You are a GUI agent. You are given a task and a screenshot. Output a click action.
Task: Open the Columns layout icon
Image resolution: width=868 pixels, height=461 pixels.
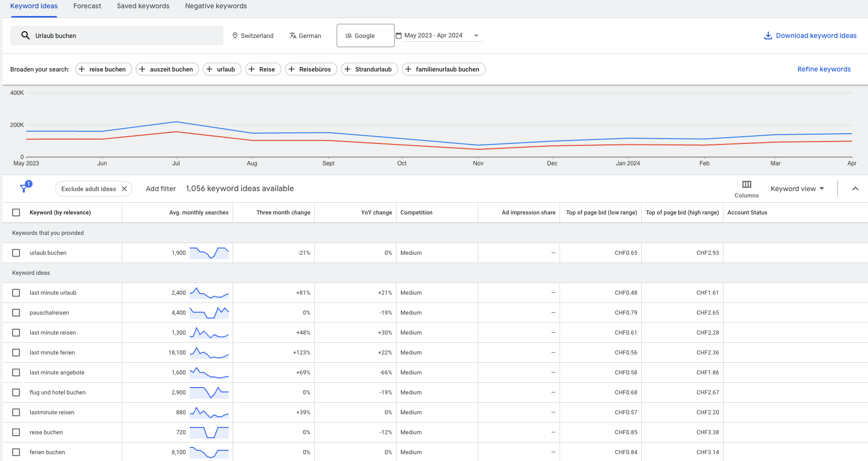pyautogui.click(x=746, y=184)
